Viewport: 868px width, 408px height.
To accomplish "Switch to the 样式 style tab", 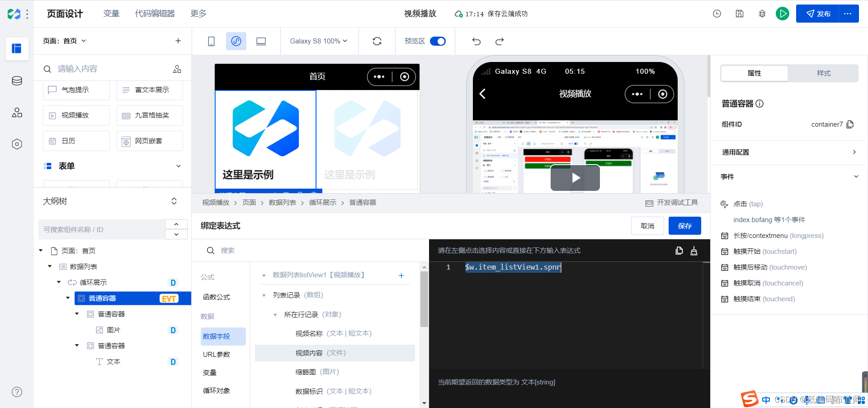I will (824, 73).
